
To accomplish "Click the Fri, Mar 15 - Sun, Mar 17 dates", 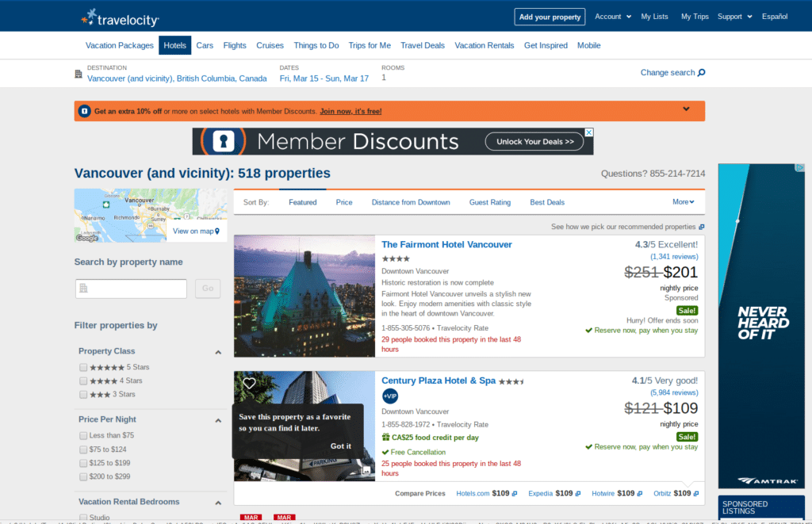I will pyautogui.click(x=324, y=78).
